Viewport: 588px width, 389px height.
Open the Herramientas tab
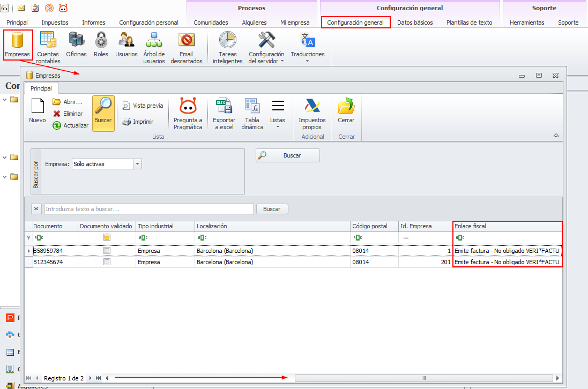point(527,23)
